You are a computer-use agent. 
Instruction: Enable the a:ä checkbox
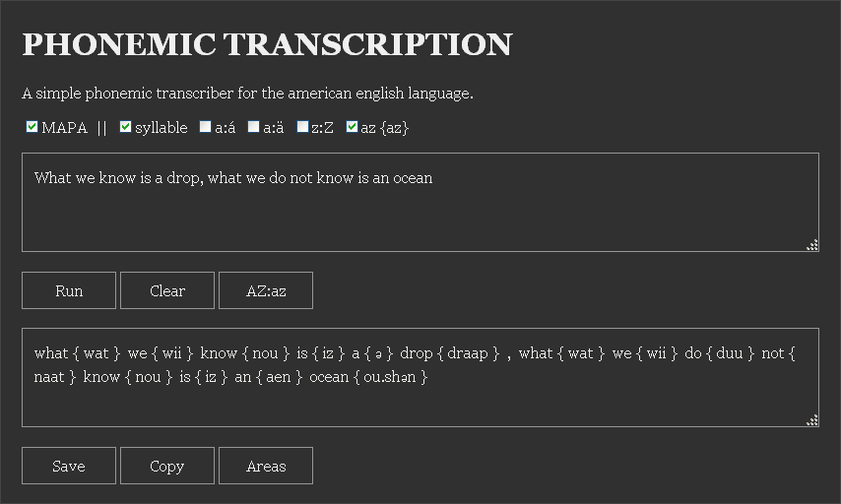click(253, 127)
